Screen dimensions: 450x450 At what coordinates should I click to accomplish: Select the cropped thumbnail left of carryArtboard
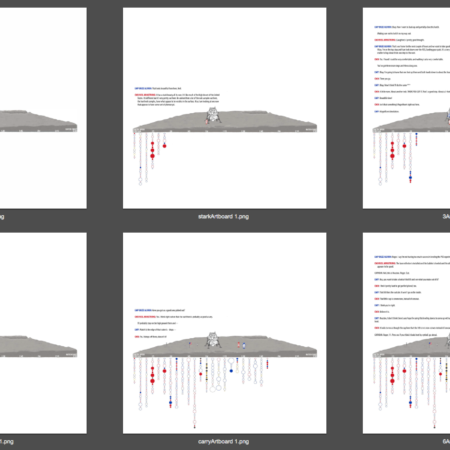point(43,333)
